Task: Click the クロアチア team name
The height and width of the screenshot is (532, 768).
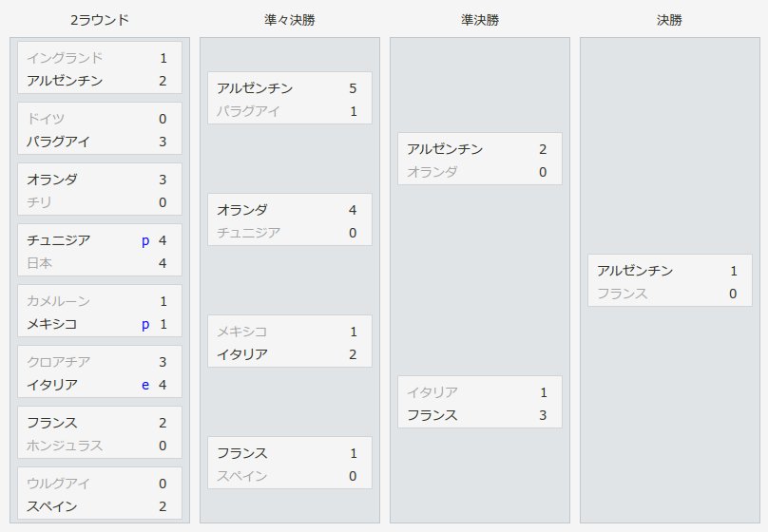Action: coord(58,362)
